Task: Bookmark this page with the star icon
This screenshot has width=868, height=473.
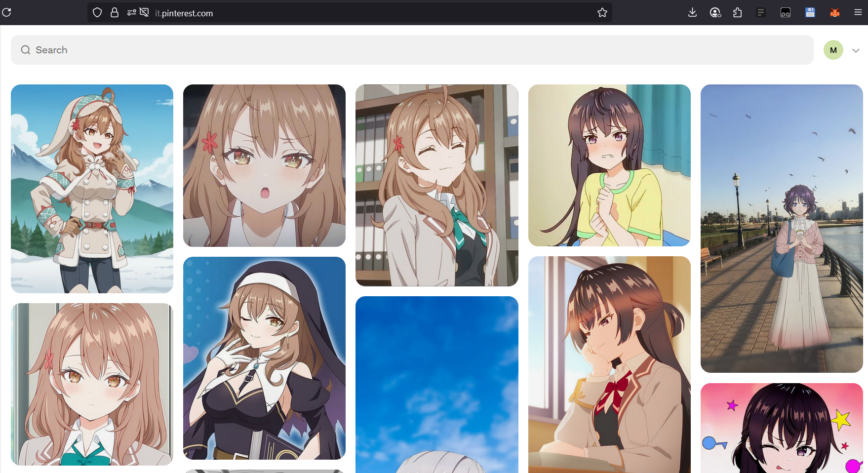Action: click(602, 13)
